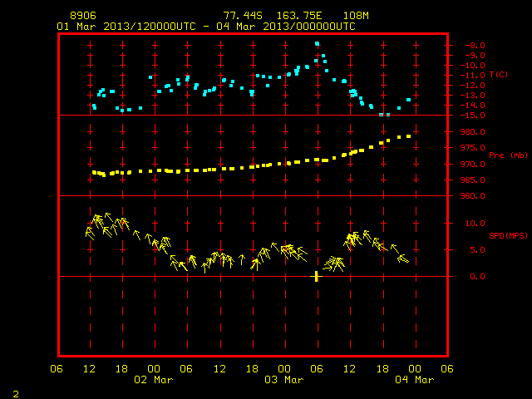This screenshot has height=399, width=532.
Task: Click the 980.0 pressure tick label
Action: click(x=473, y=131)
